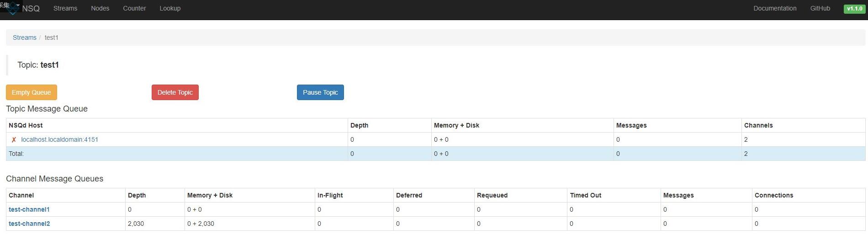Open the Counter page
The height and width of the screenshot is (240, 868).
tap(134, 8)
